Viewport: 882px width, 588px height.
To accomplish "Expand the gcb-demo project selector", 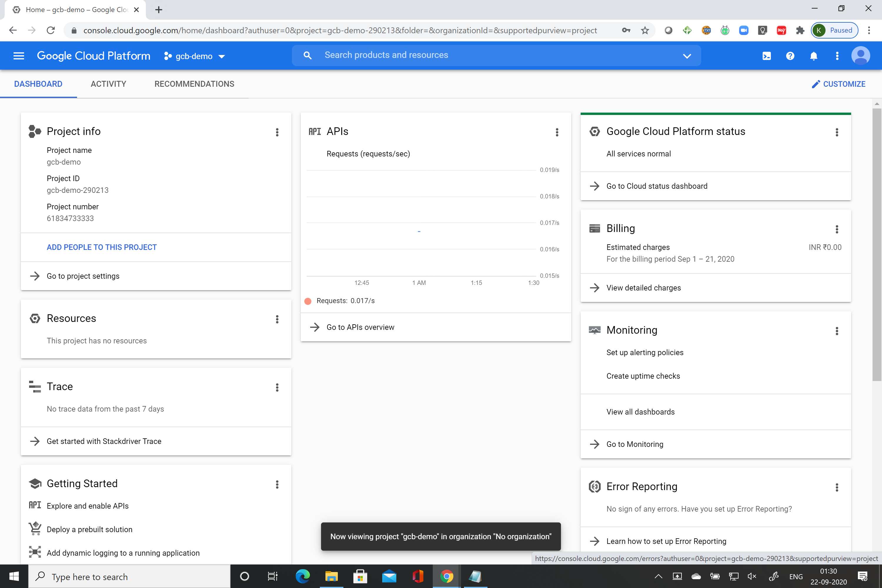I will coord(195,56).
